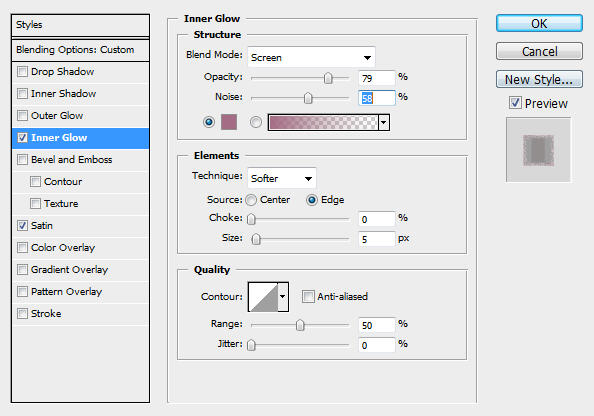Click the style preview thumbnail
Screen dimensions: 594x416
(538, 150)
